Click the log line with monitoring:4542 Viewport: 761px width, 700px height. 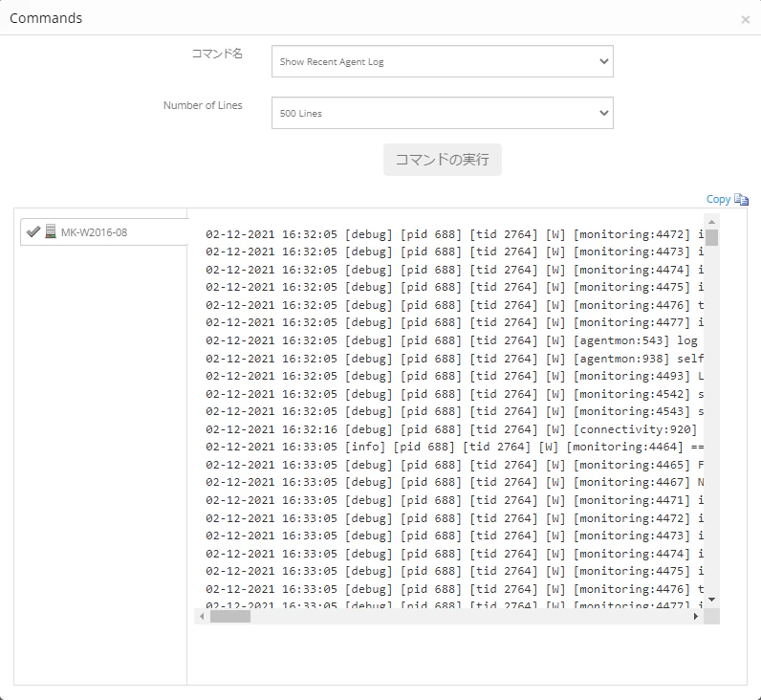pos(454,394)
